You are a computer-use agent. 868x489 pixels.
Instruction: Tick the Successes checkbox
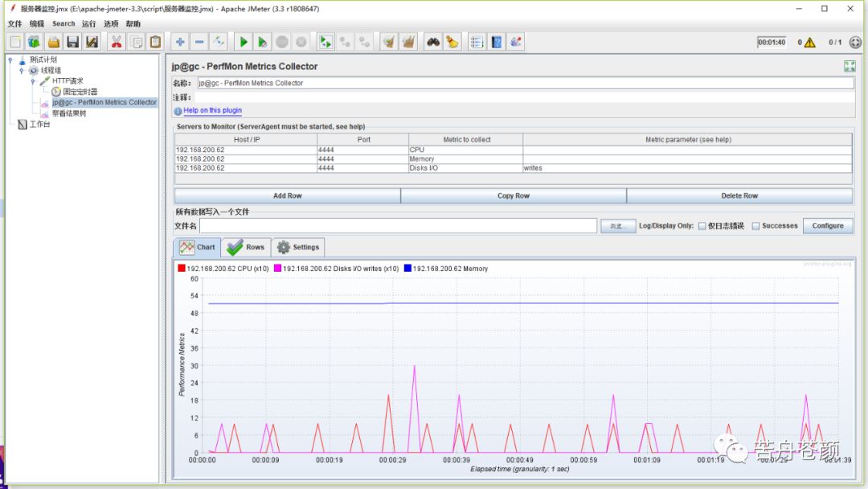(x=755, y=226)
